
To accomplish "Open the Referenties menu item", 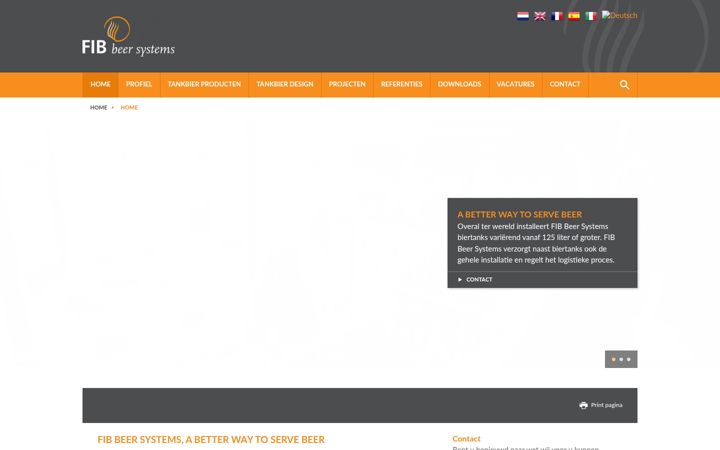I will point(401,84).
